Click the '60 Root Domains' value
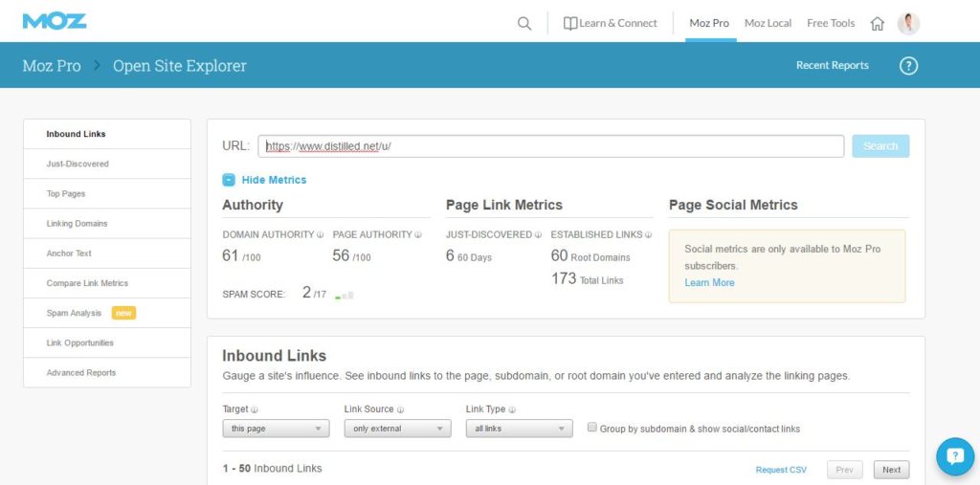 [x=590, y=256]
